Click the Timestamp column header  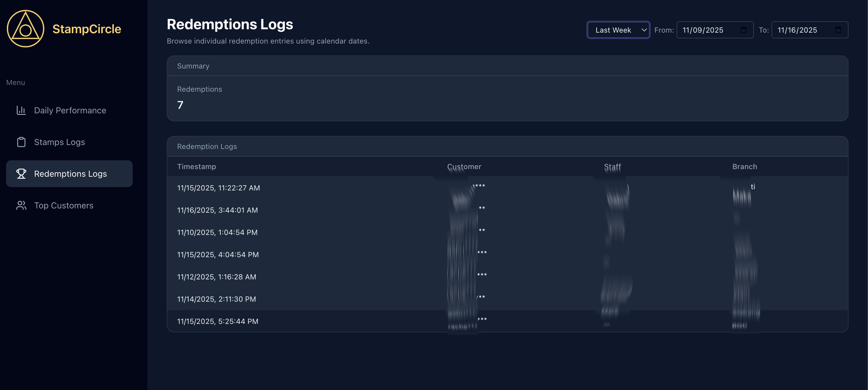[x=196, y=167]
